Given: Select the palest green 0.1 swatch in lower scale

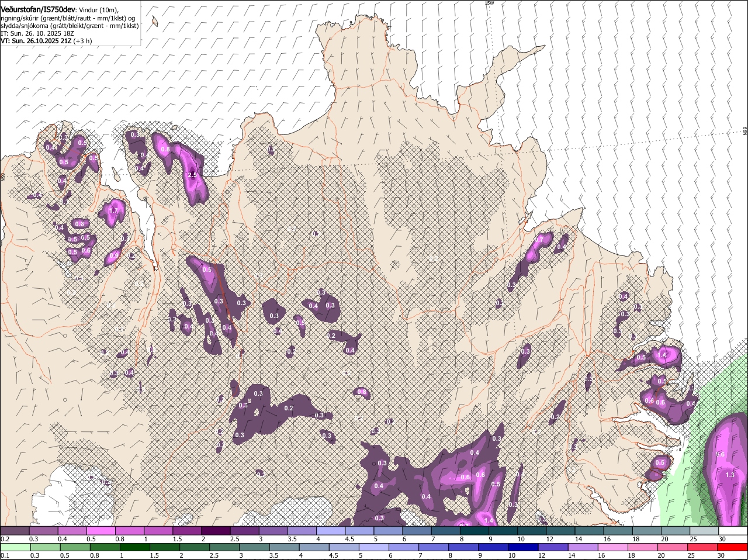Looking at the screenshot, I should [16, 547].
